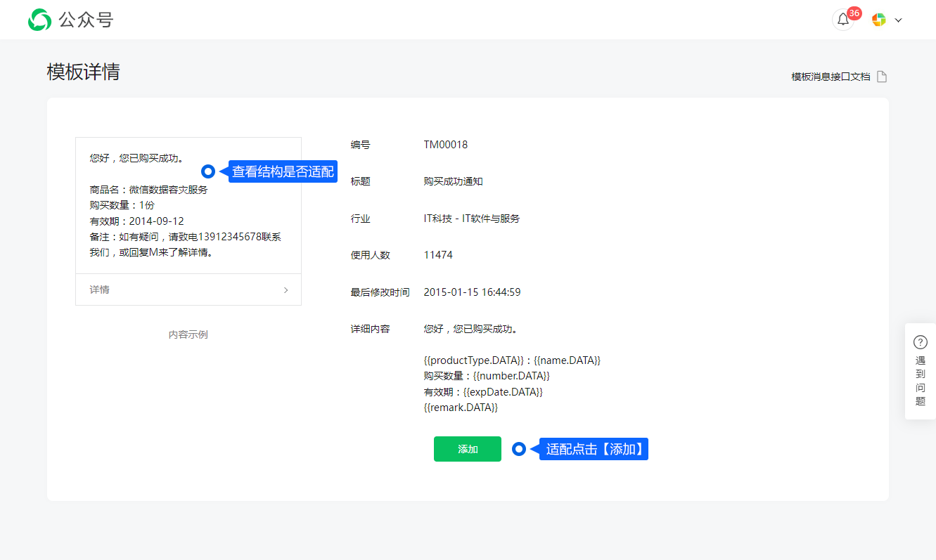Click the 您好，您已购买成功 preview message
Image resolution: width=936 pixels, height=560 pixels.
(x=137, y=158)
